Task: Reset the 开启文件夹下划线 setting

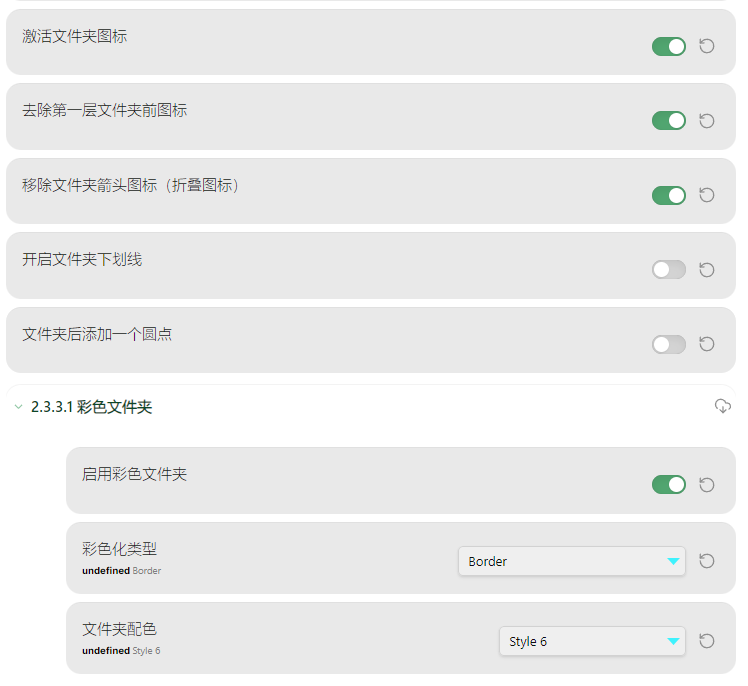Action: tap(706, 270)
